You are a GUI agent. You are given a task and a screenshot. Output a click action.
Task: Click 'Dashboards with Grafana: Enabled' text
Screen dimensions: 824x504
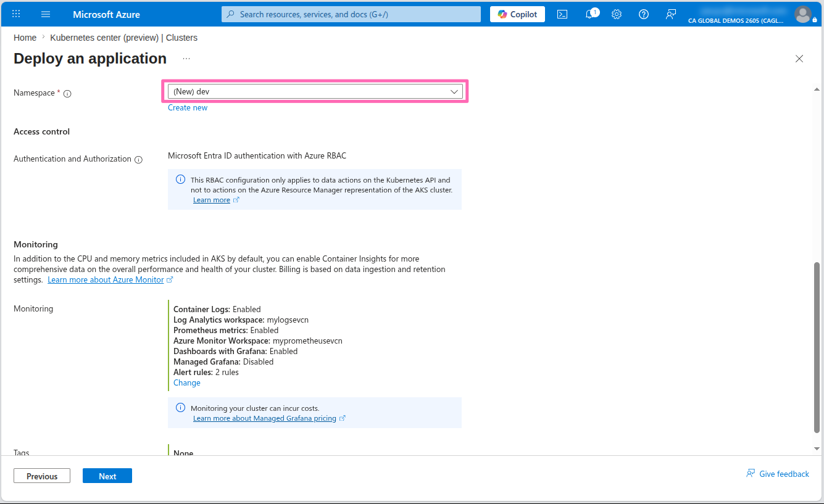coord(236,351)
